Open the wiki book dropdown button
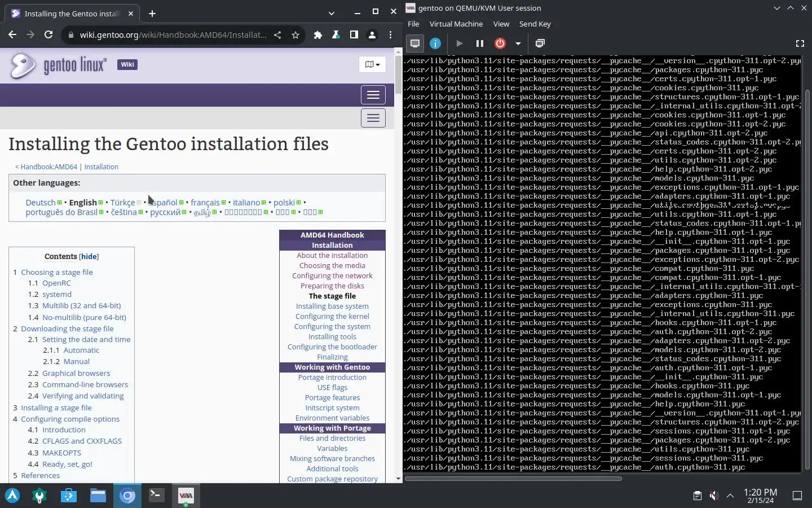Screen dimensions: 812x508 [x=372, y=64]
